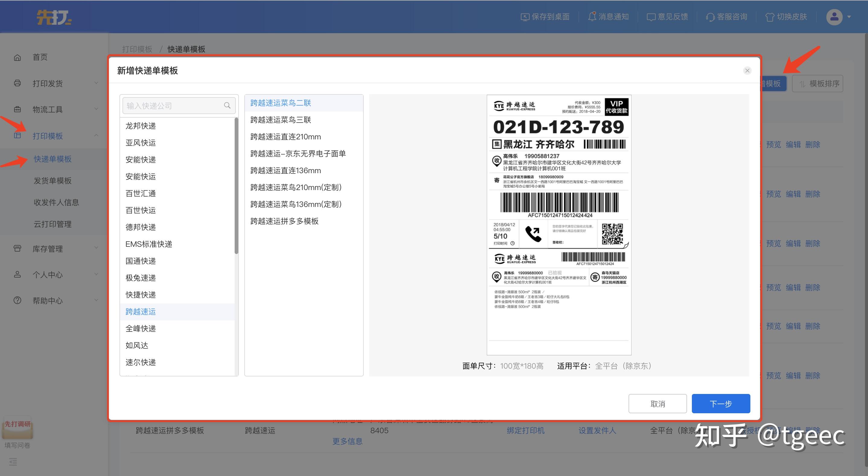Choose template 跨越速运-京东无界电子面单
This screenshot has height=476, width=868.
click(x=304, y=153)
